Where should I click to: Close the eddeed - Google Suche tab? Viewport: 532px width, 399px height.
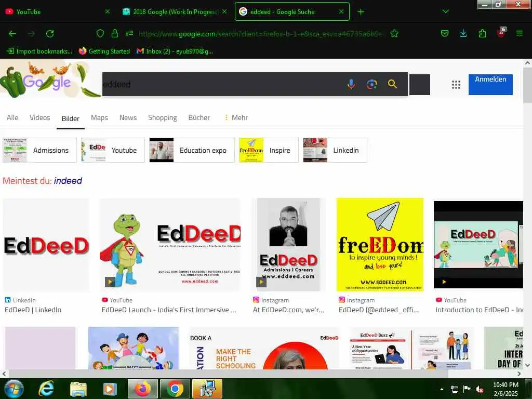(341, 11)
